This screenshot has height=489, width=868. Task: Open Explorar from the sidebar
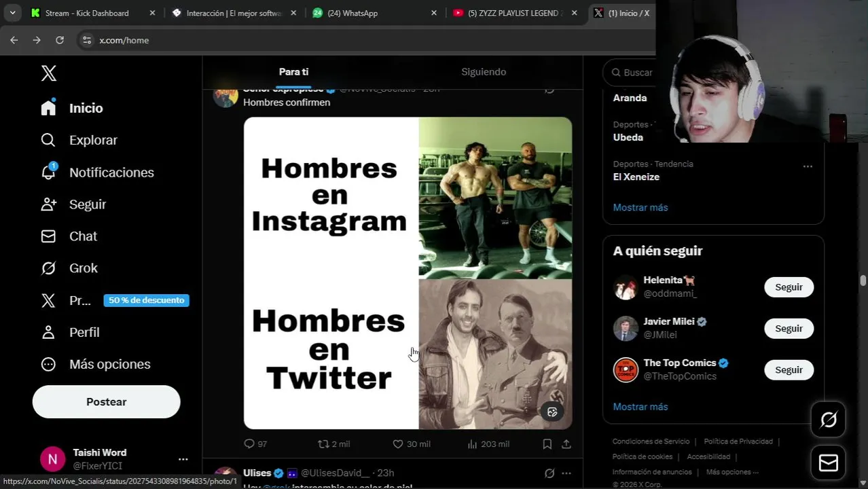click(x=93, y=140)
